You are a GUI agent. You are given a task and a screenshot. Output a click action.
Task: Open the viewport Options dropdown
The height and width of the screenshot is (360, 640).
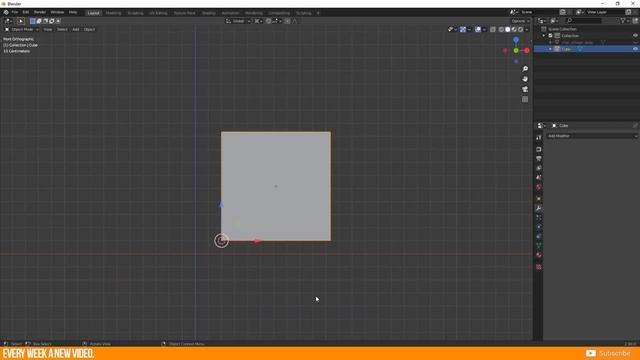point(520,21)
